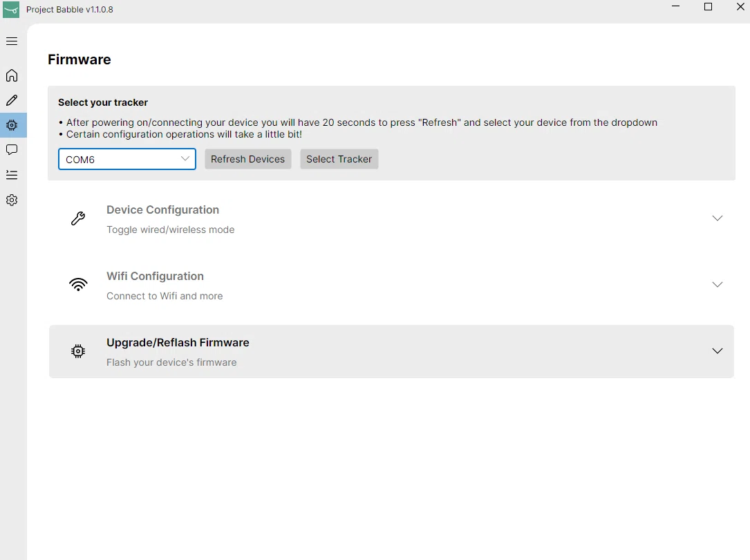Viewport: 750px width, 560px height.
Task: Click the Upgrade/Reflash Firmware heading
Action: click(x=178, y=343)
